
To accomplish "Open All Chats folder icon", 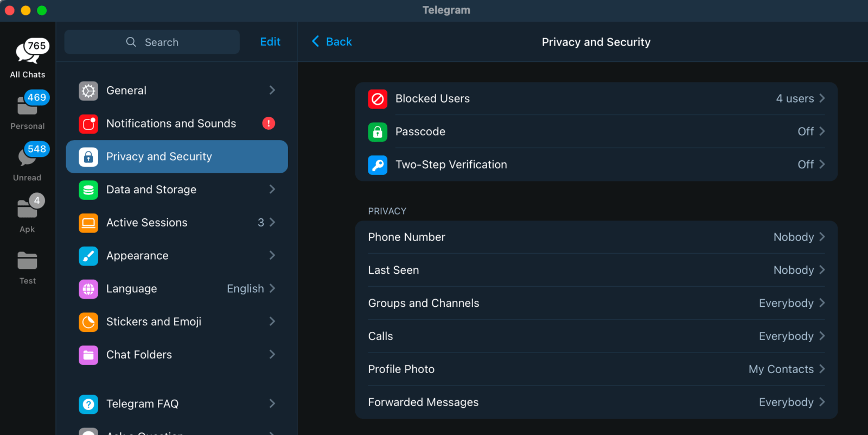I will pos(27,53).
